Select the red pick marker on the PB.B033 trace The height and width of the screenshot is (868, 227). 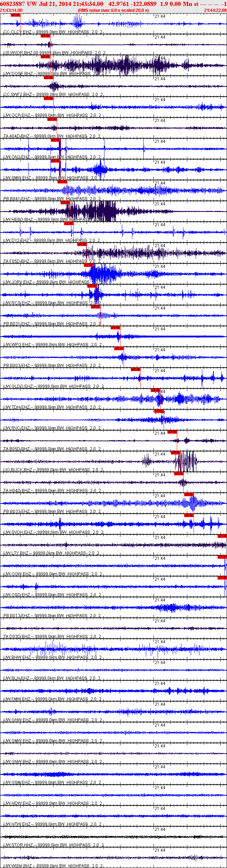click(189, 494)
